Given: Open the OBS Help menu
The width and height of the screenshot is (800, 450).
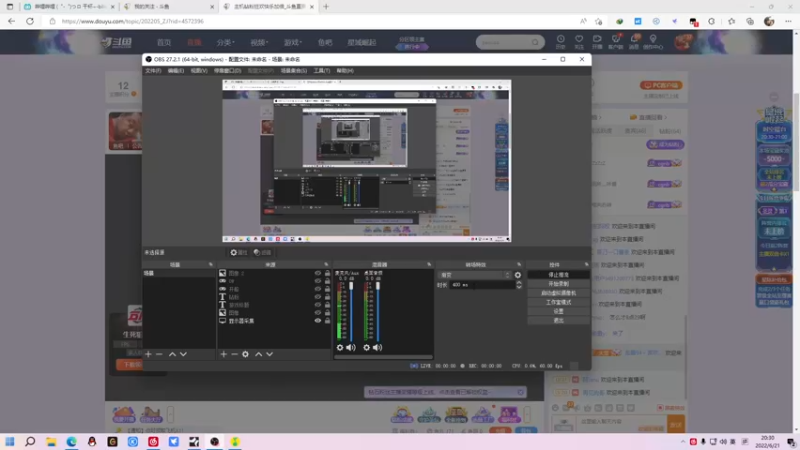Looking at the screenshot, I should [345, 71].
